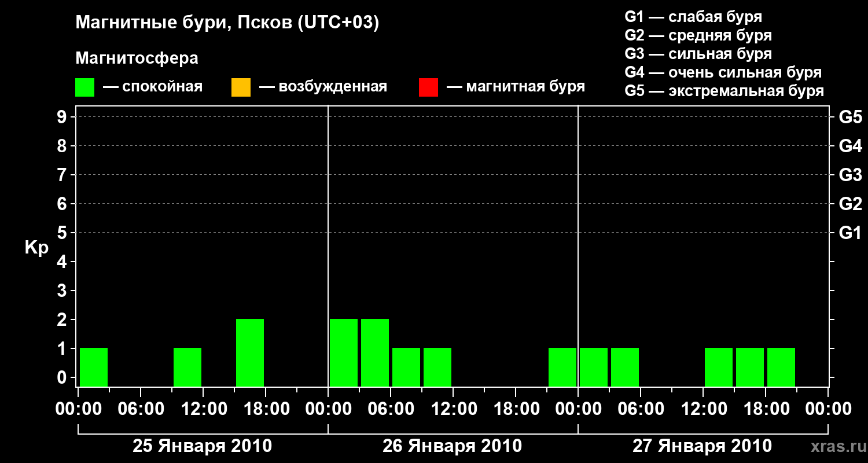Screen dimensions: 868x463
Task: Click the 26 Января 00:00–03:00 Kp 2 bar
Action: pyautogui.click(x=344, y=352)
